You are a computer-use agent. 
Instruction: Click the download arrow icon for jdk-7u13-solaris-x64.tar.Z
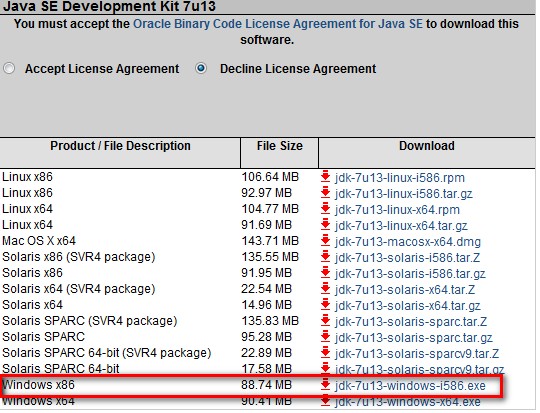(325, 289)
